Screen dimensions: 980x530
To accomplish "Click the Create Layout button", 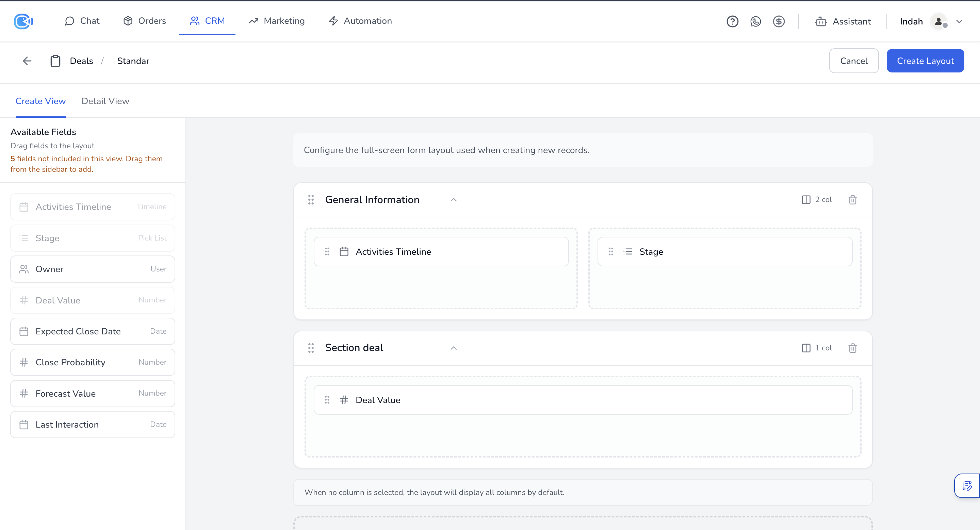I will (x=925, y=61).
